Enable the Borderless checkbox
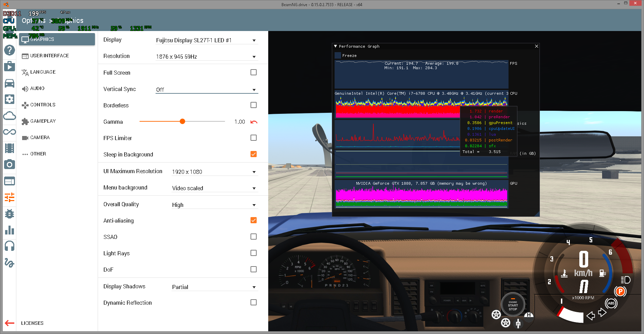Viewport: 644px width, 334px height. [x=254, y=105]
